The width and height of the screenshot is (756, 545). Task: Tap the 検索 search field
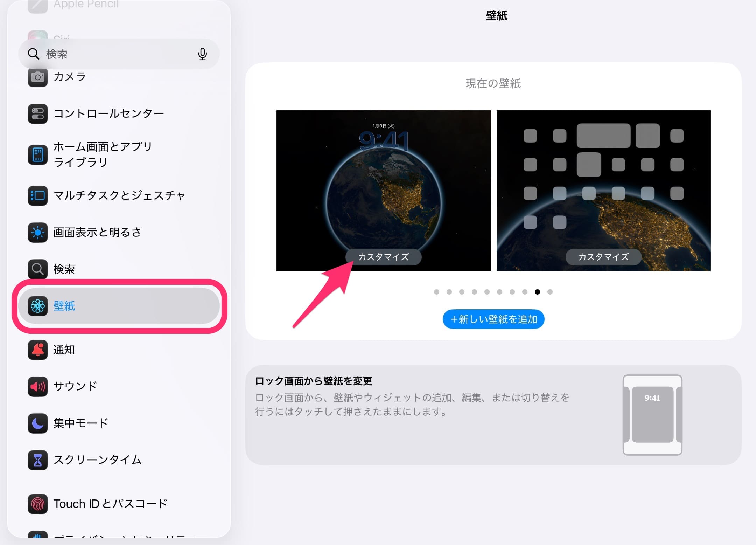tap(105, 54)
